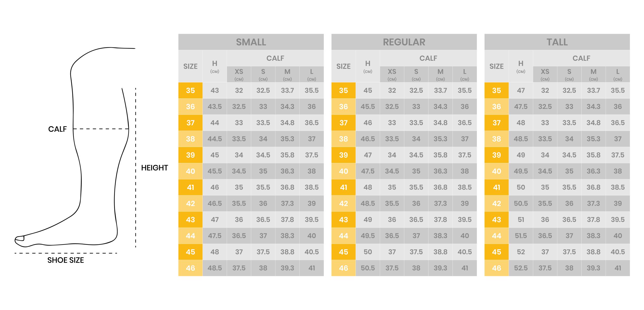Image resolution: width=644 pixels, height=310 pixels.
Task: Click height value 52.5 in TALL table
Action: (521, 268)
